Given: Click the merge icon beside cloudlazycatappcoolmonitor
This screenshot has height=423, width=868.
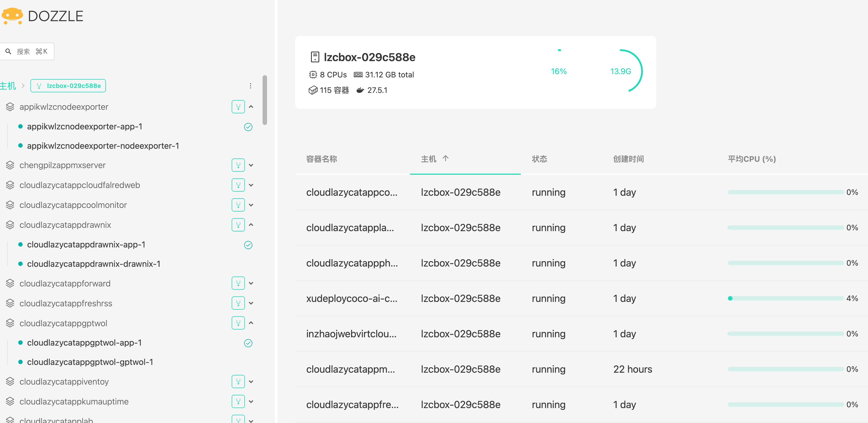Looking at the screenshot, I should (238, 205).
